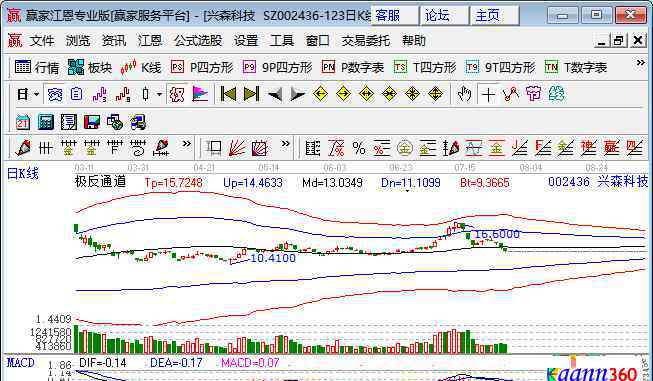Click the 10.4100 price label on chart

[273, 258]
